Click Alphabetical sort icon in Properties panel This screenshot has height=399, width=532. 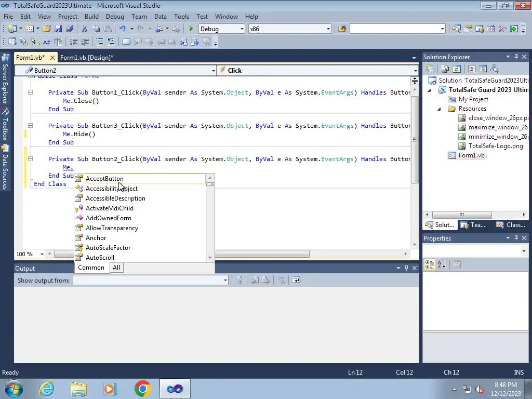click(x=442, y=264)
